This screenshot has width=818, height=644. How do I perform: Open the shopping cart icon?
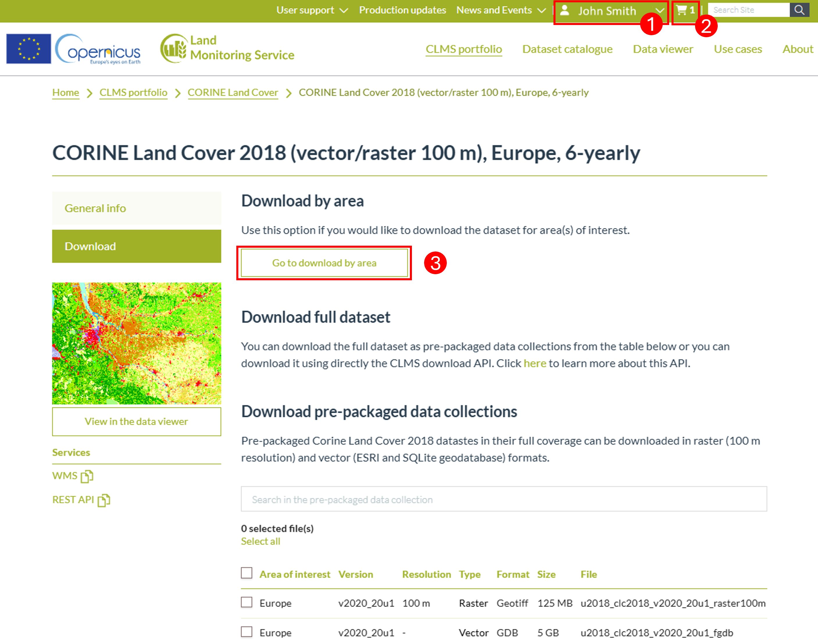pos(681,10)
